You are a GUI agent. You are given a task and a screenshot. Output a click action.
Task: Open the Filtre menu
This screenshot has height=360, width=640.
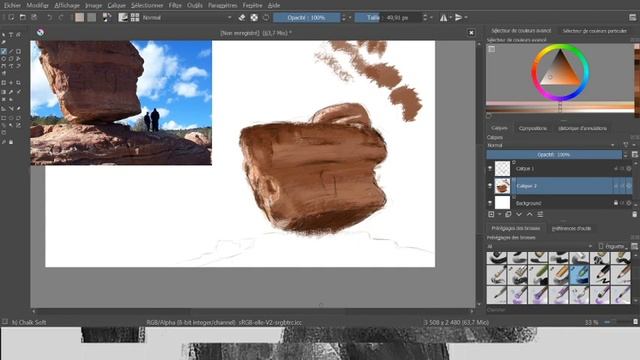175,5
